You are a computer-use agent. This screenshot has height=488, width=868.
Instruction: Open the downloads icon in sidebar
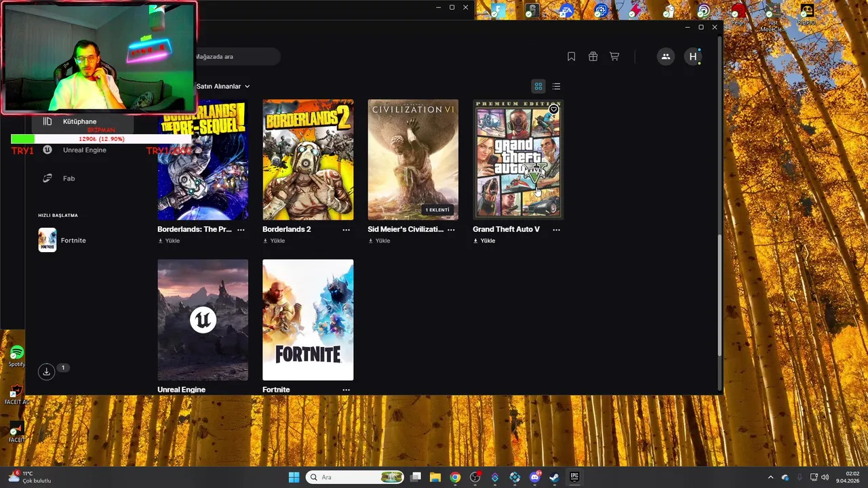point(46,371)
